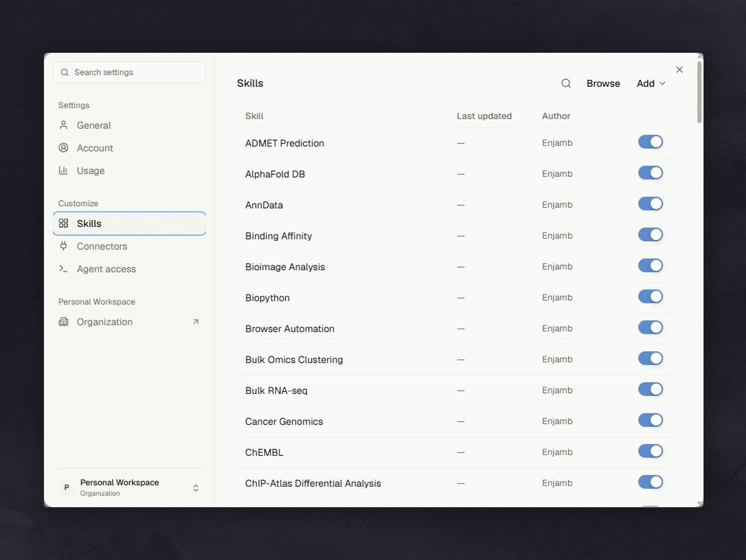The image size is (746, 560).
Task: Click the Account circle icon
Action: click(x=63, y=148)
